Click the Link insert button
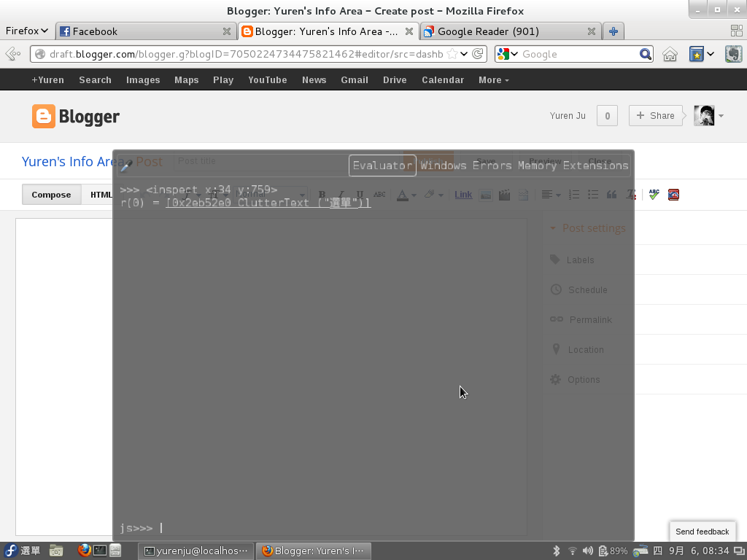Screen dimensions: 747x560 [463, 194]
